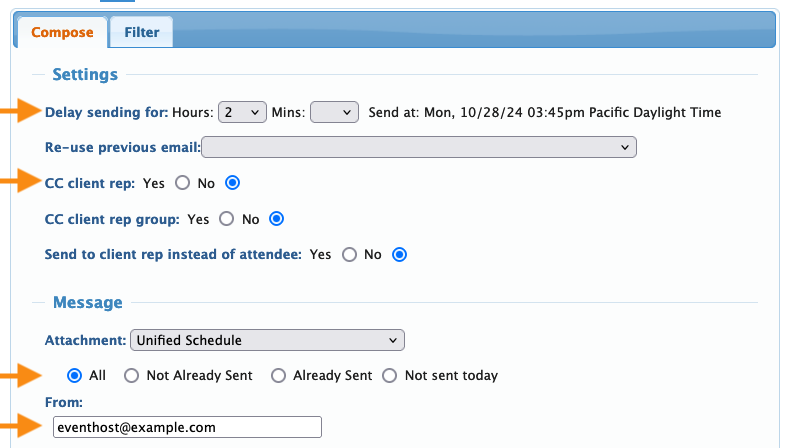Screen dimensions: 792x448
Task: Choose Yes for CC client rep group
Action: coord(226,219)
